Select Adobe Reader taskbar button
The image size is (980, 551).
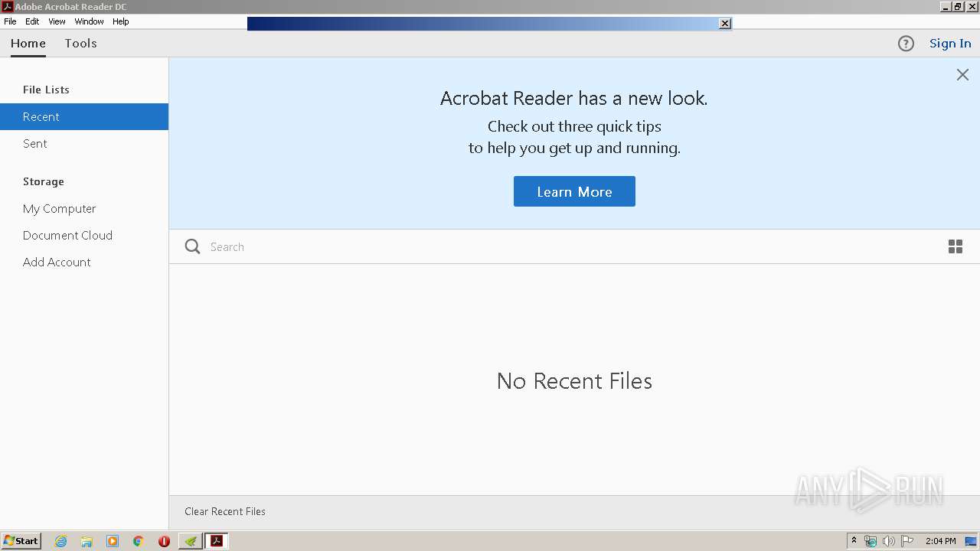(217, 541)
